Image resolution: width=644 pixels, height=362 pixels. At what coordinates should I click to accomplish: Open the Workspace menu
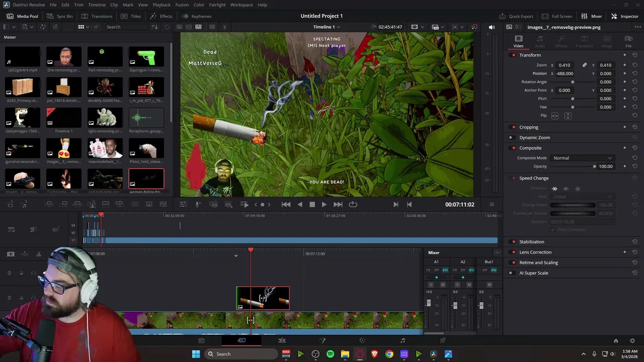point(242,5)
